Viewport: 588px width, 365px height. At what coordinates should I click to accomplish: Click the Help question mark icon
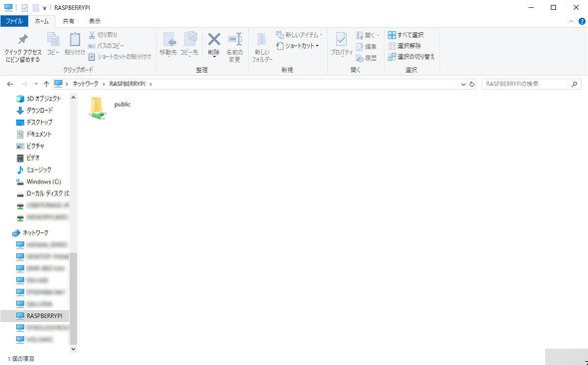[x=582, y=21]
